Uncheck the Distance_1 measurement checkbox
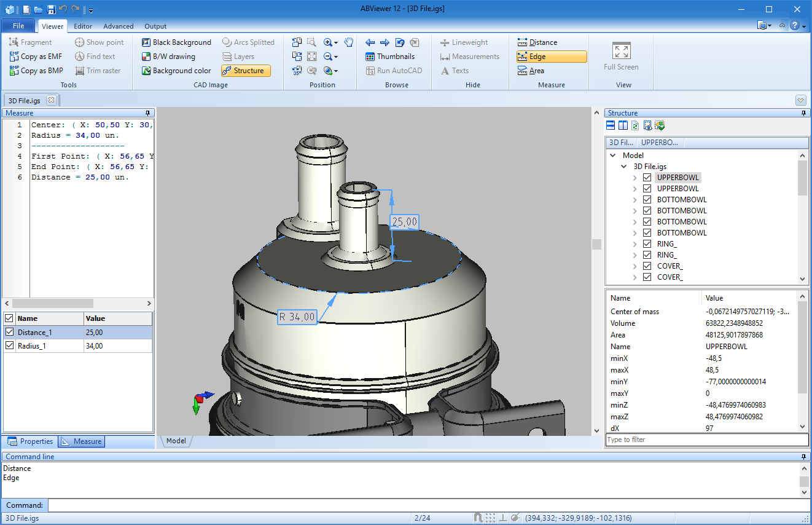 click(9, 332)
